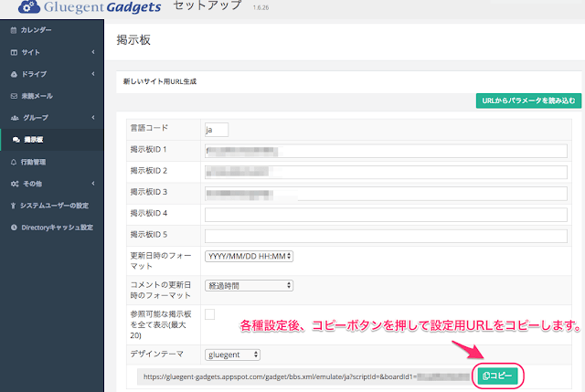Viewport: 585px width, 392px height.
Task: Click the 行動管理 bell icon
Action: point(14,162)
